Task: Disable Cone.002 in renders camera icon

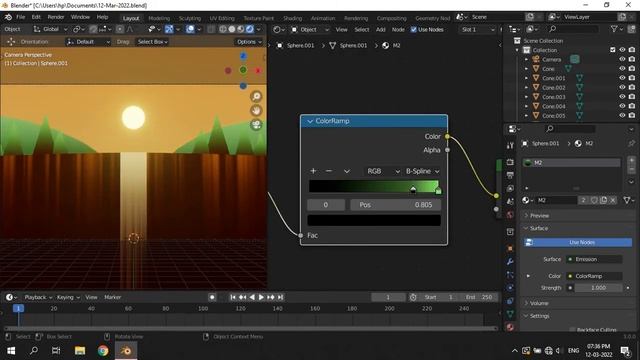Action: click(632, 87)
